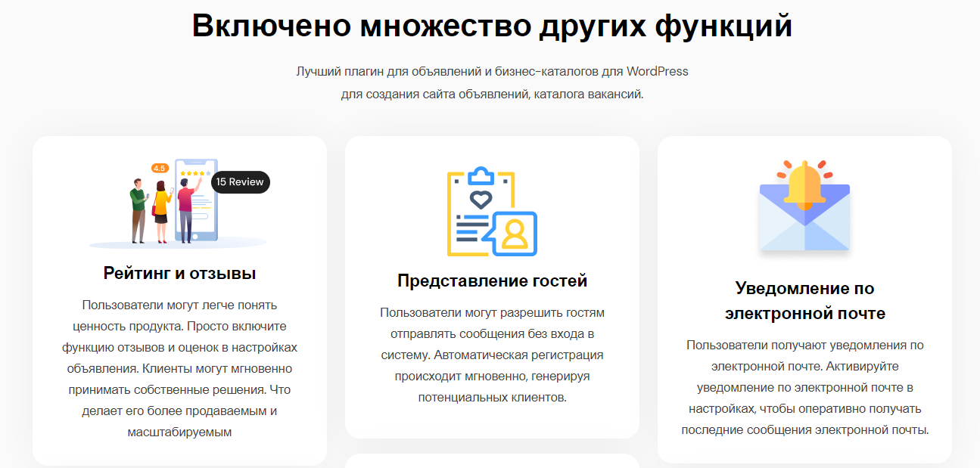Click the text 'Пользователи могут разрешить гостям'
The width and height of the screenshot is (980, 468).
(492, 312)
